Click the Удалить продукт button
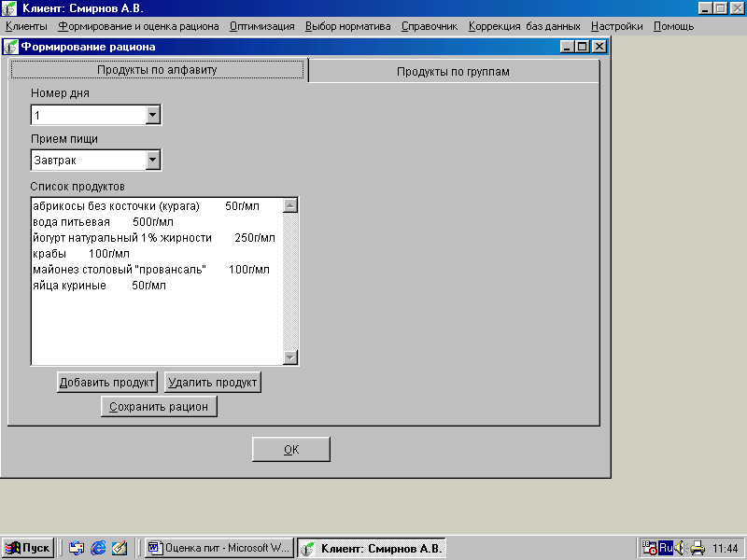 pos(213,383)
